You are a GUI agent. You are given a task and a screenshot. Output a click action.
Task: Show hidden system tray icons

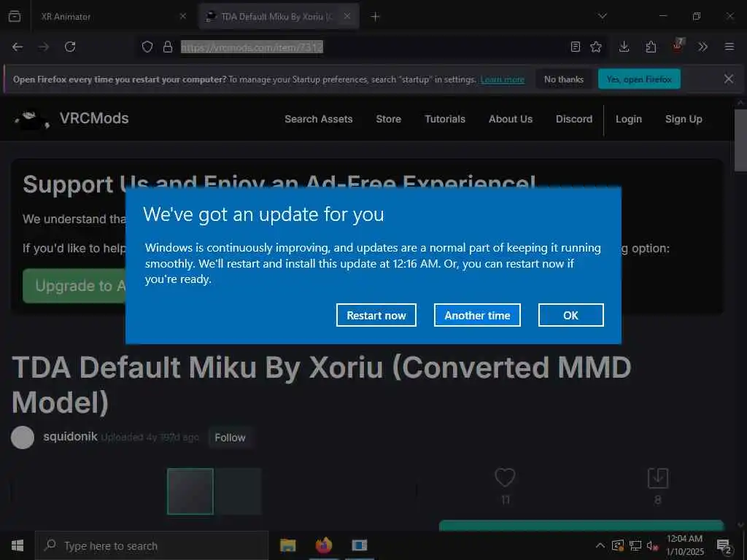pyautogui.click(x=600, y=545)
